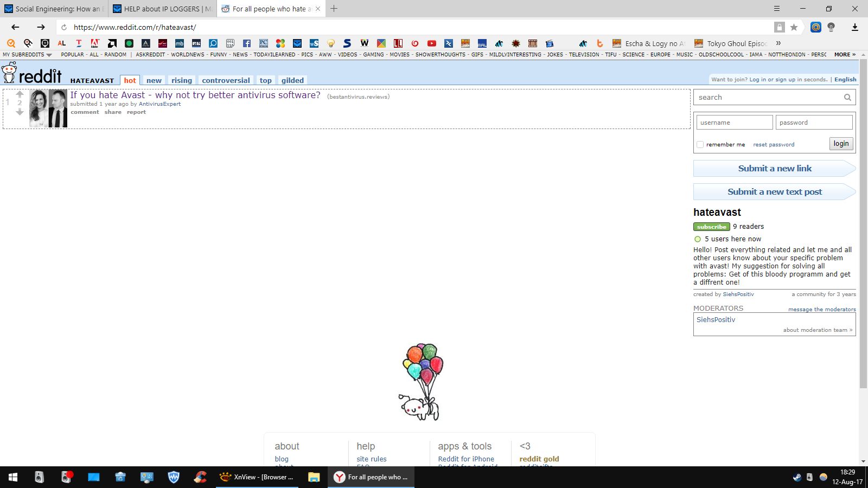The height and width of the screenshot is (488, 868).
Task: Tick the 'remember me' checkbox
Action: 700,145
